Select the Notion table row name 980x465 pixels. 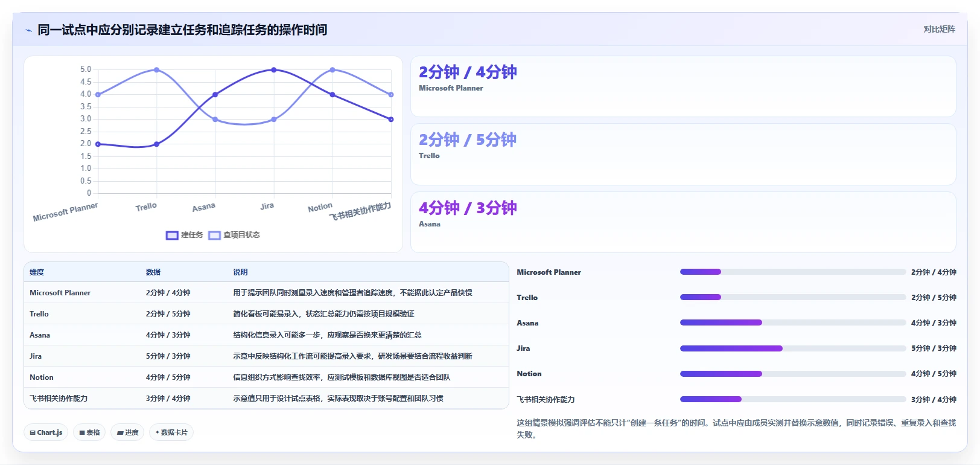point(42,377)
